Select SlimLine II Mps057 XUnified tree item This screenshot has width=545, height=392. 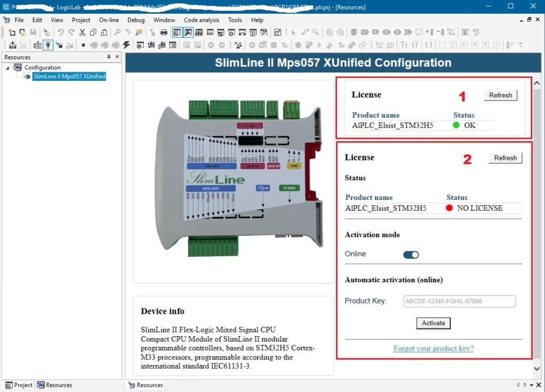[x=69, y=77]
